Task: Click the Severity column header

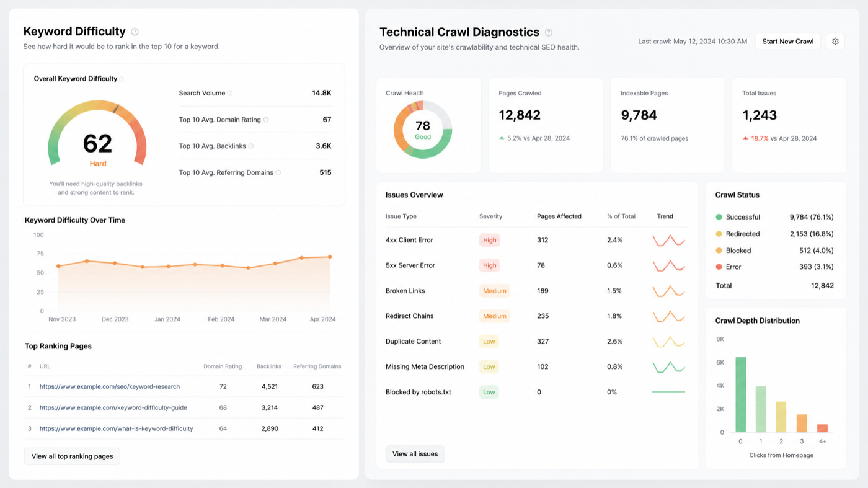Action: coord(490,216)
